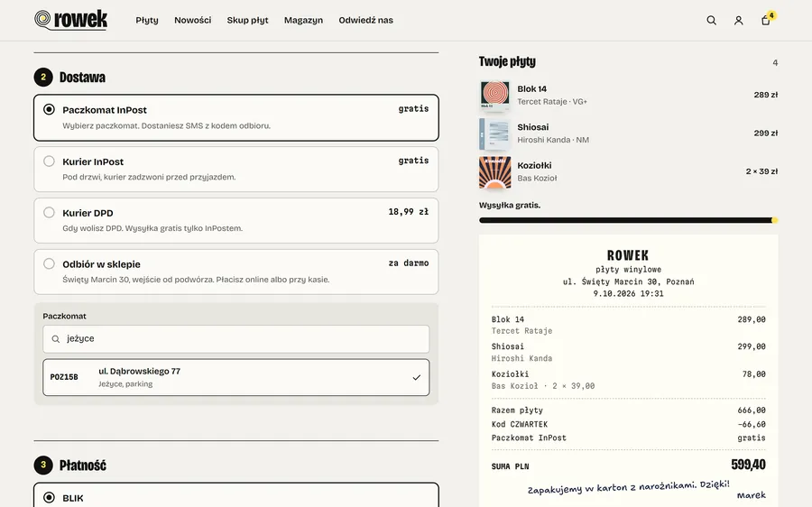Click the checkmark on POZ15B locker
Viewport: 812px width, 507px height.
[x=416, y=377]
